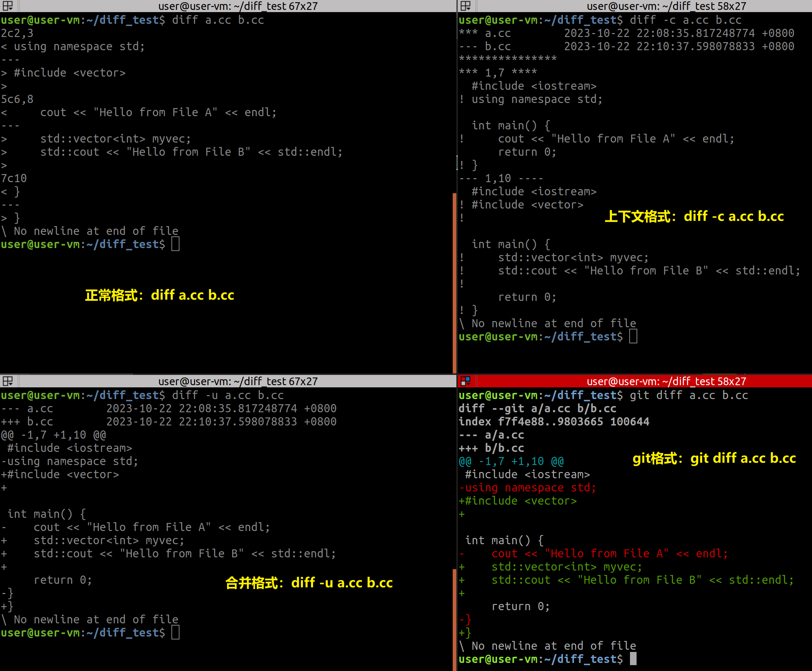Image resolution: width=812 pixels, height=671 pixels.
Task: Focus the top-right context format pane
Action: click(664, 6)
